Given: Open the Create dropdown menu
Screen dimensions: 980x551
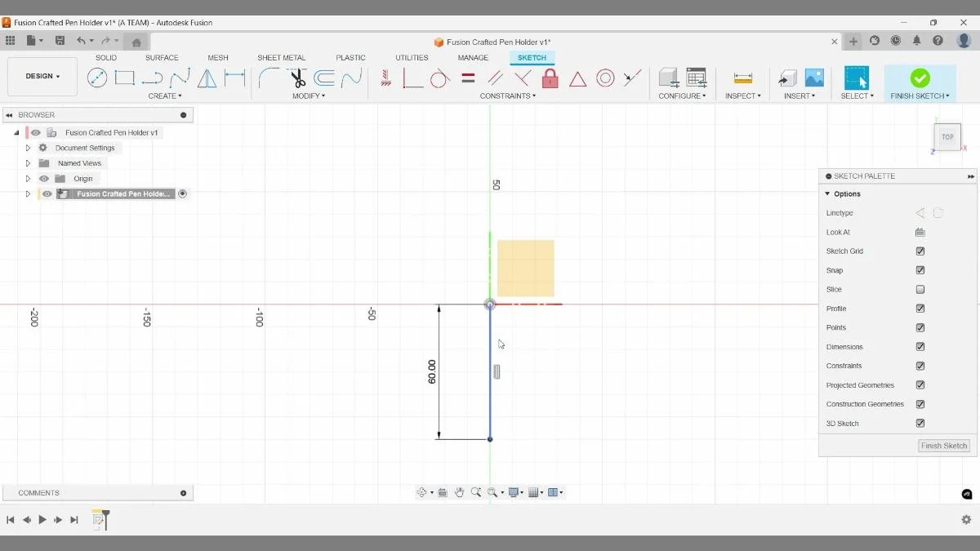Looking at the screenshot, I should [x=165, y=96].
